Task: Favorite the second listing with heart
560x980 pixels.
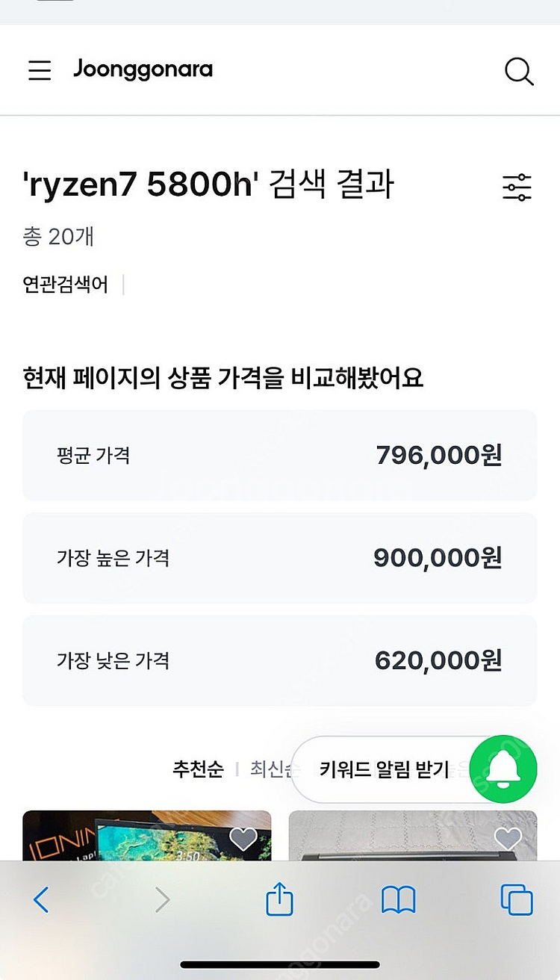Action: click(x=508, y=838)
